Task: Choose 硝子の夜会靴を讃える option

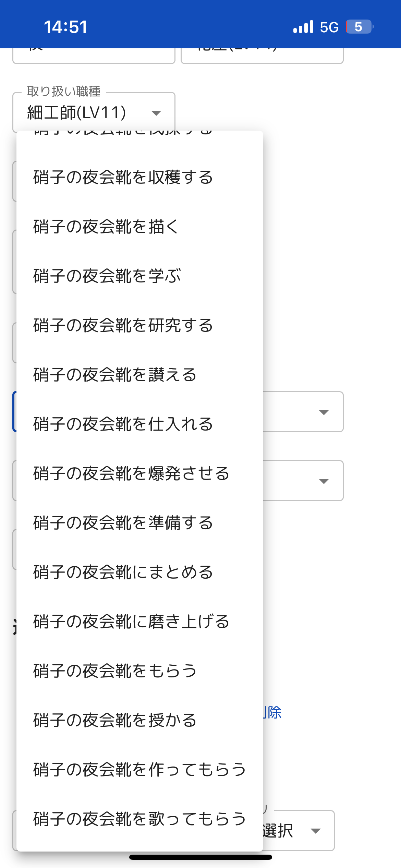Action: pos(115,375)
